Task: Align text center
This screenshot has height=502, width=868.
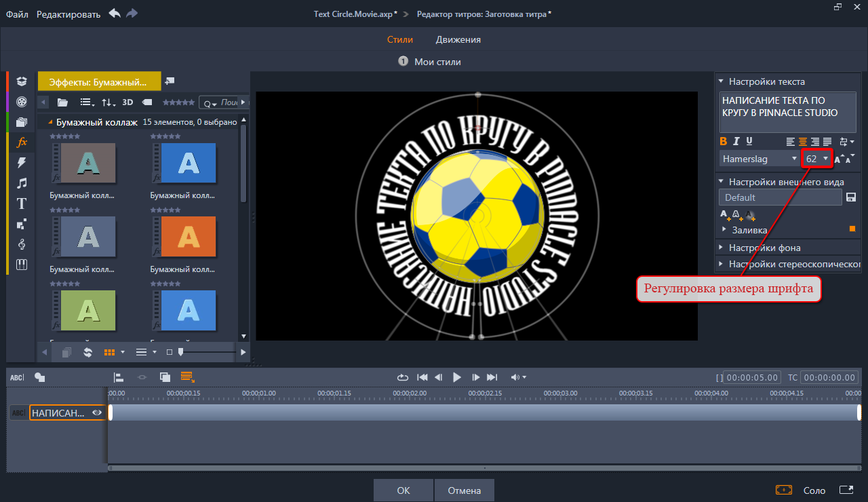Action: 803,142
